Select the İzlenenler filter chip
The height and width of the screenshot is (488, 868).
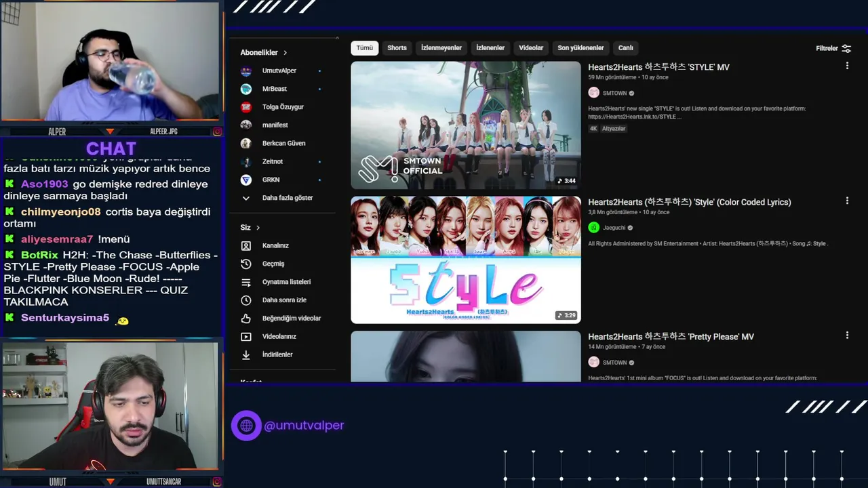[490, 48]
